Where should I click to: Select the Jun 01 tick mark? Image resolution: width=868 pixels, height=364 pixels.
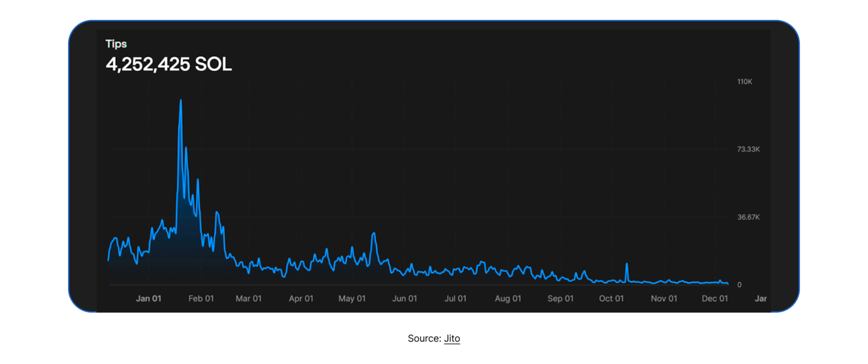(404, 298)
